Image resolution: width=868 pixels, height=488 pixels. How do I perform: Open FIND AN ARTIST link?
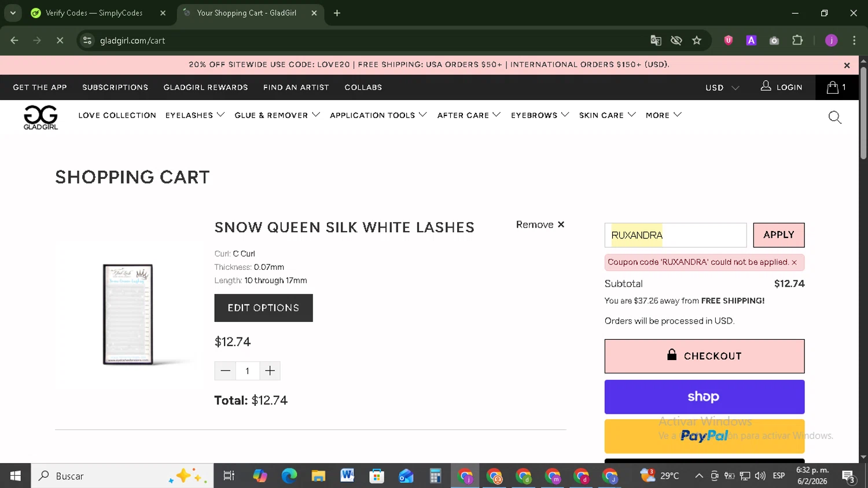tap(296, 87)
